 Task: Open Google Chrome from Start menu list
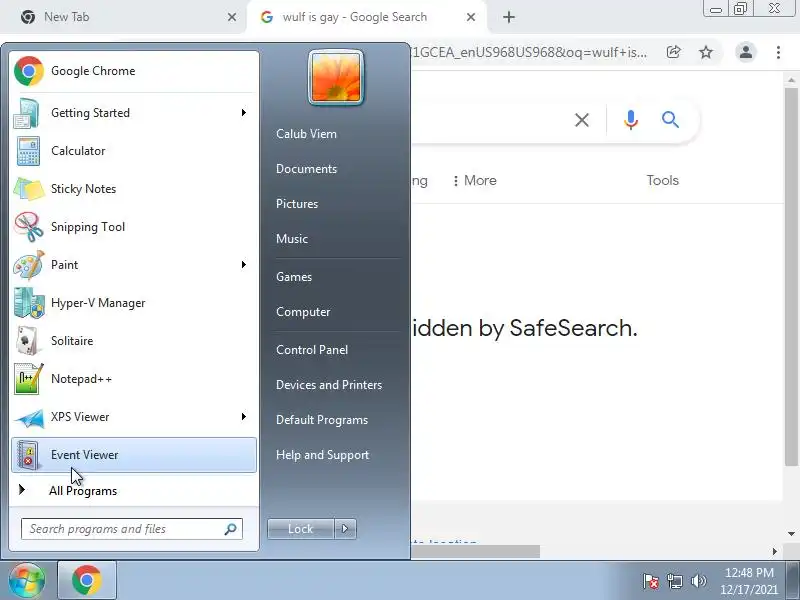coord(134,71)
